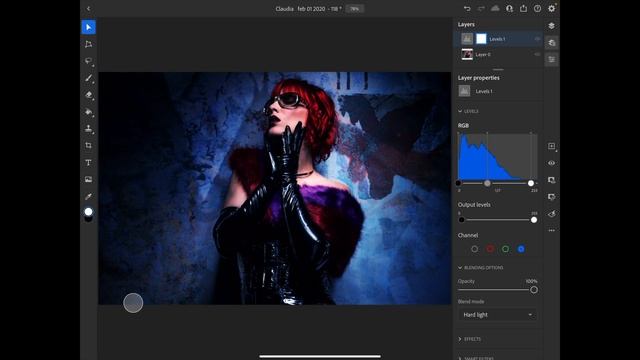
Task: Click the Opacity slider handle
Action: (534, 290)
